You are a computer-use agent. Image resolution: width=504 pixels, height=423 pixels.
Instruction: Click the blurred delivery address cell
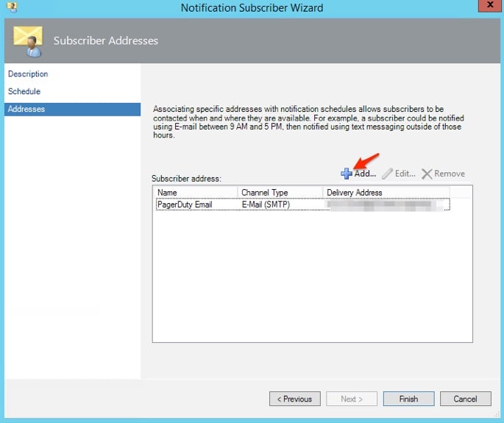point(386,205)
